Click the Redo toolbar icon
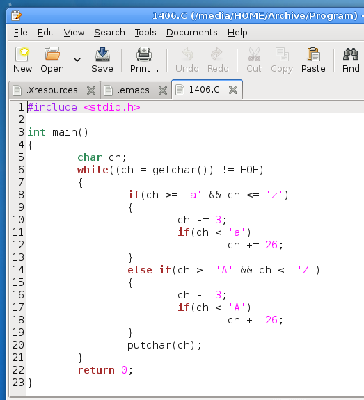The image size is (364, 400). (217, 54)
